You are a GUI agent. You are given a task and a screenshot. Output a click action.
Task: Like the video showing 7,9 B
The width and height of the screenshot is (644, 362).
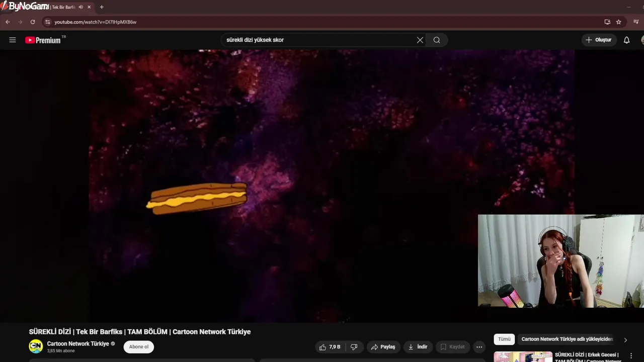tap(330, 347)
